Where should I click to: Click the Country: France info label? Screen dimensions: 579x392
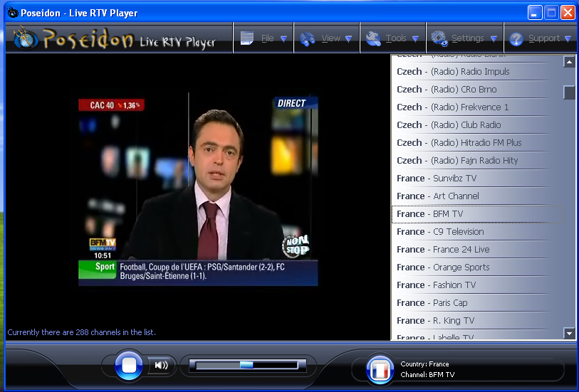point(424,364)
